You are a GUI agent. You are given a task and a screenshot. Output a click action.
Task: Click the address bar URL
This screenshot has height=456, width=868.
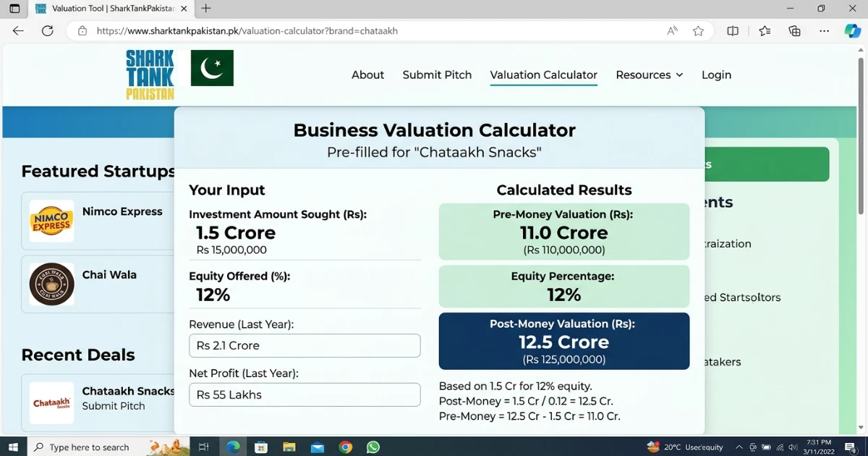pyautogui.click(x=247, y=31)
